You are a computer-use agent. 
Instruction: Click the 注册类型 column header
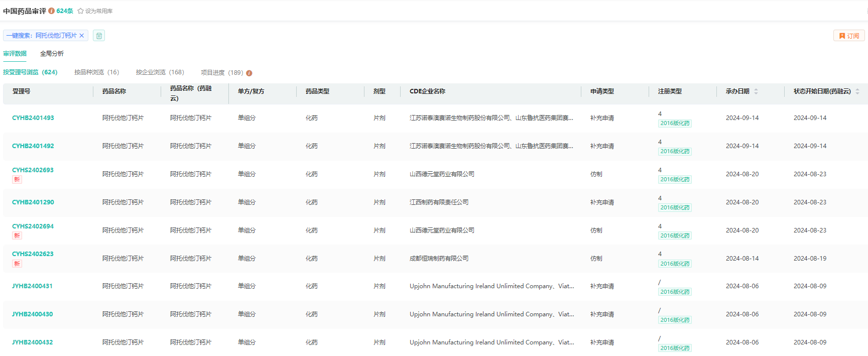click(x=670, y=91)
